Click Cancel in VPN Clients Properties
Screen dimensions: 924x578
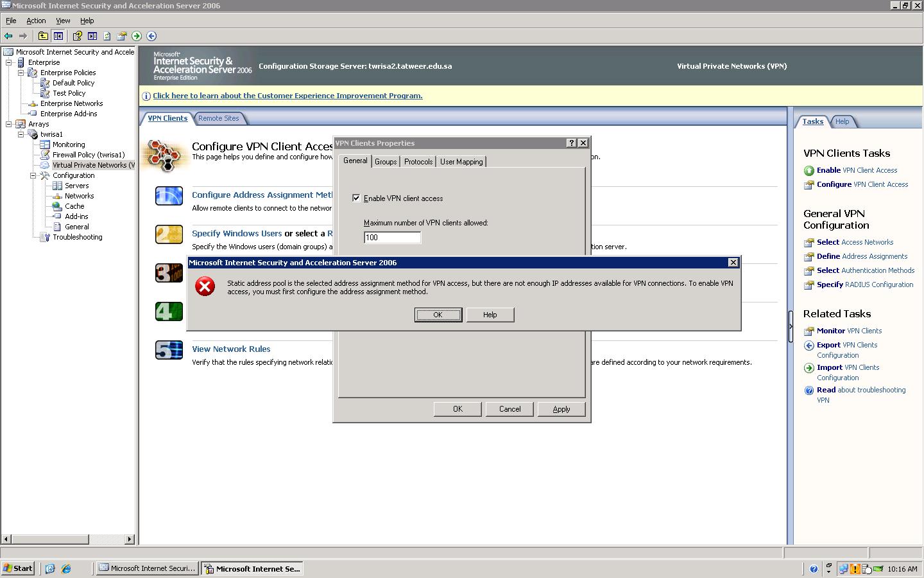point(510,409)
